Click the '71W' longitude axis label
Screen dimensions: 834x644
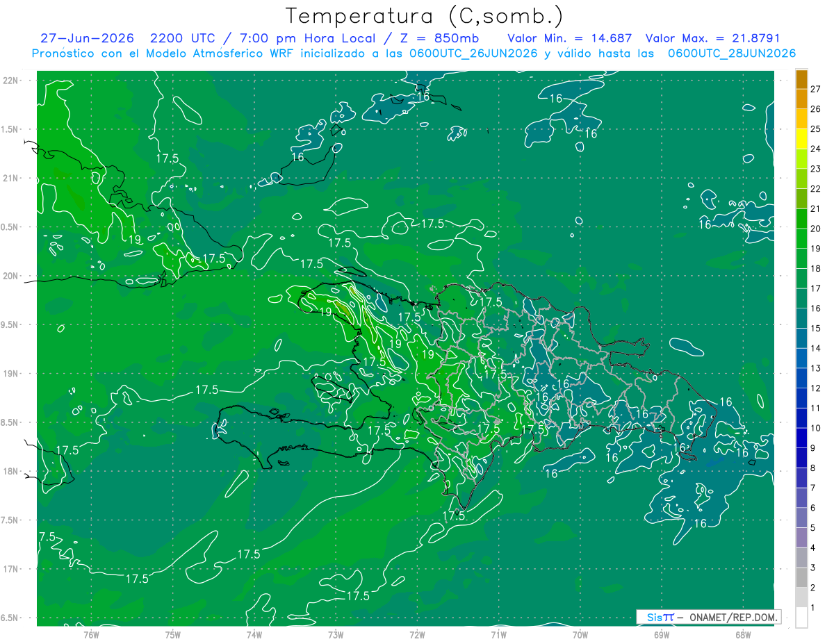coord(498,634)
